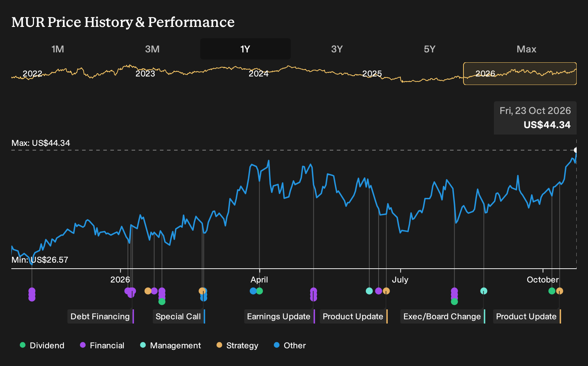Switch to the 5Y range
588x366 pixels.
pyautogui.click(x=430, y=49)
